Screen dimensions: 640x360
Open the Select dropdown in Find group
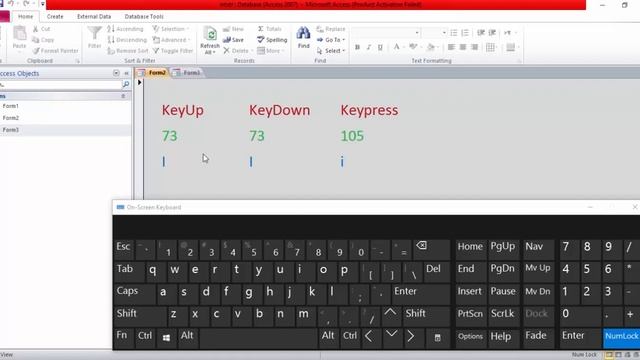331,51
